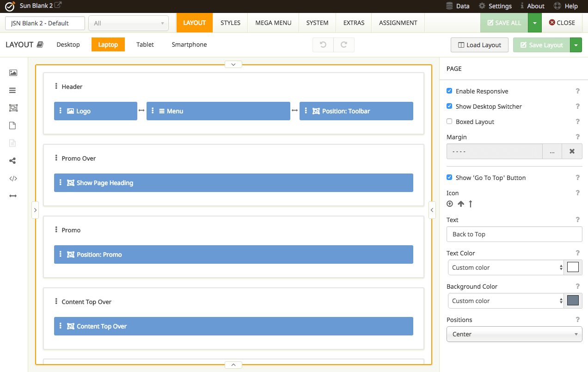The image size is (588, 372).
Task: Uncheck the Enable Responsive checkbox
Action: (x=449, y=91)
